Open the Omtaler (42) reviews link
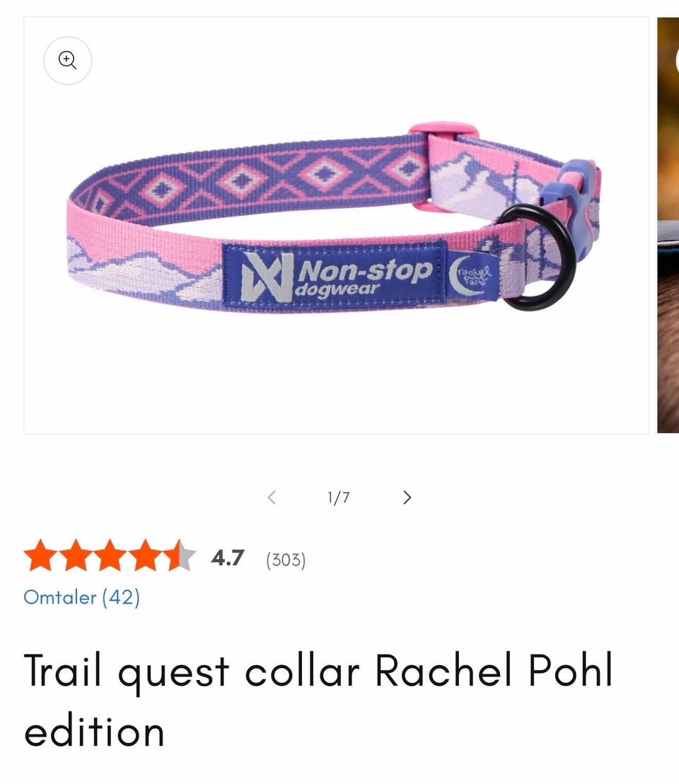This screenshot has width=679, height=784. click(x=82, y=597)
